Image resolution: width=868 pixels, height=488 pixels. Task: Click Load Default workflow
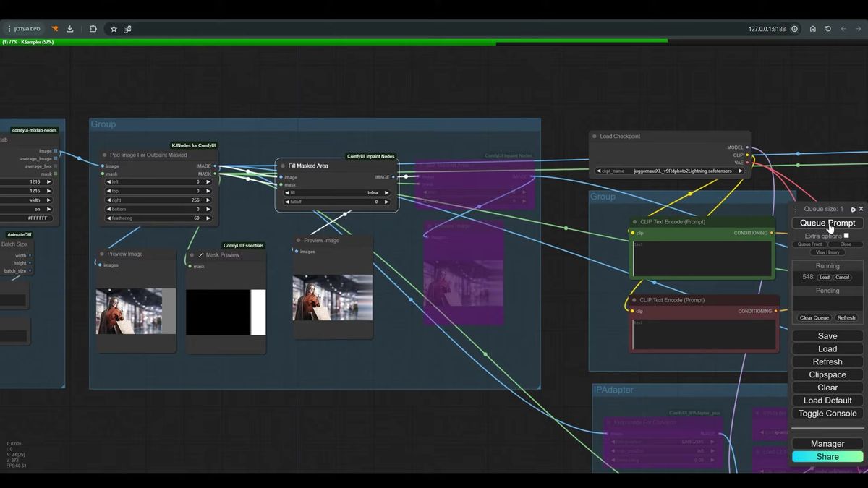pyautogui.click(x=827, y=401)
